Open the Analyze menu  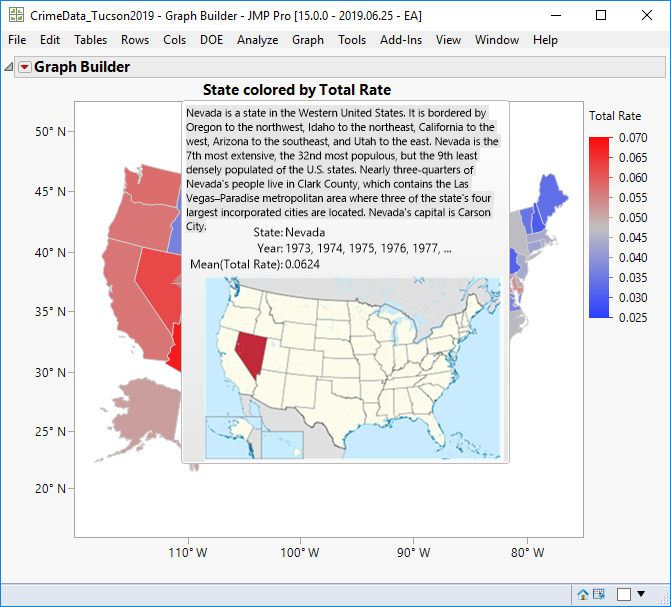point(258,40)
